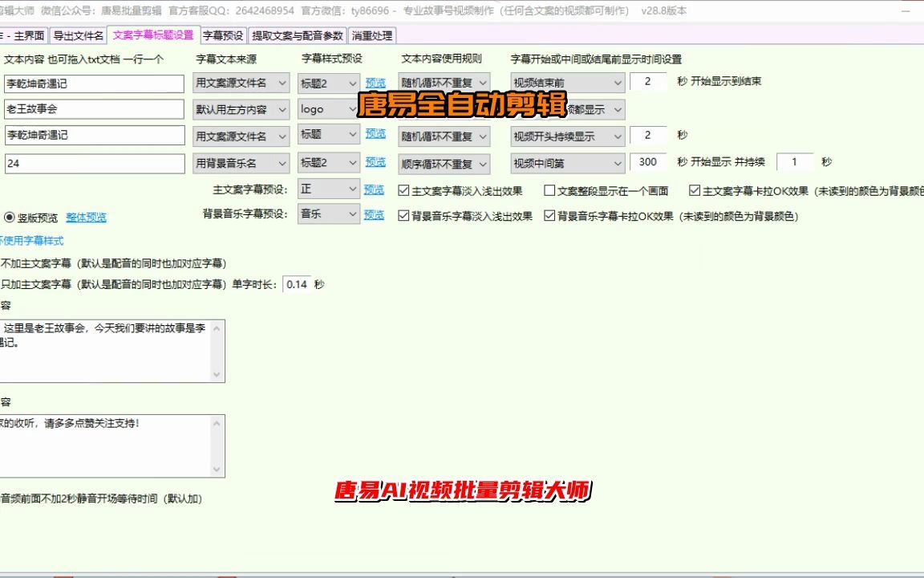Open the logo subtitle style dropdown
The image size is (924, 578).
pyautogui.click(x=327, y=108)
